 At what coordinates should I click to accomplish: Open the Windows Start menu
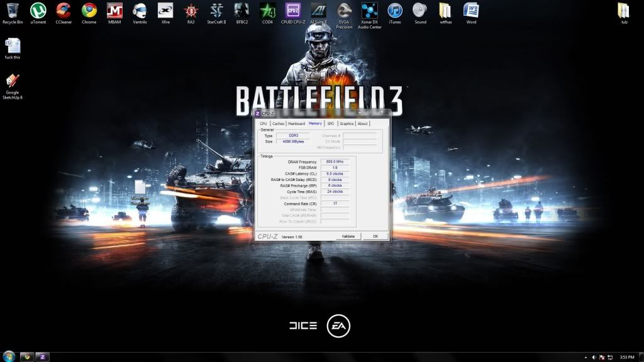pyautogui.click(x=9, y=356)
